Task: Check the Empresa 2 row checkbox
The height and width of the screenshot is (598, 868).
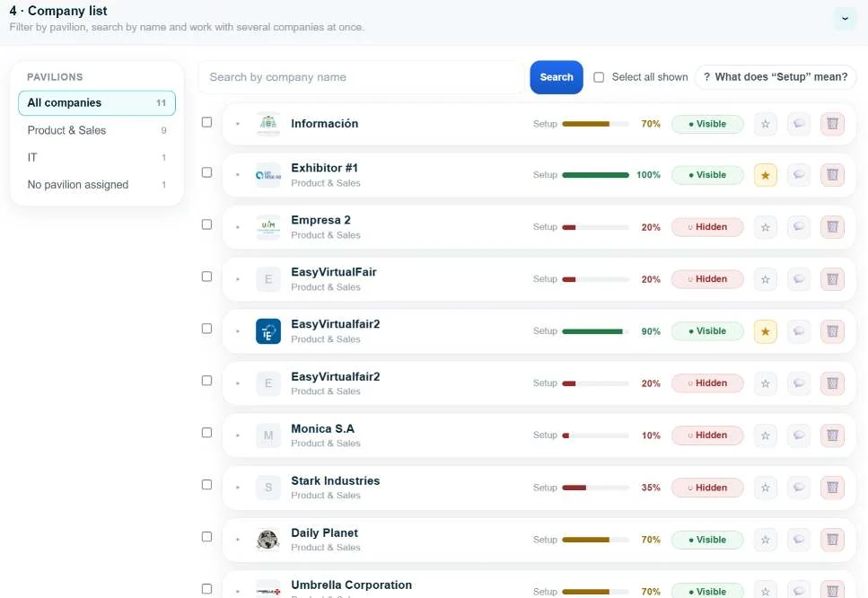Action: pyautogui.click(x=206, y=224)
